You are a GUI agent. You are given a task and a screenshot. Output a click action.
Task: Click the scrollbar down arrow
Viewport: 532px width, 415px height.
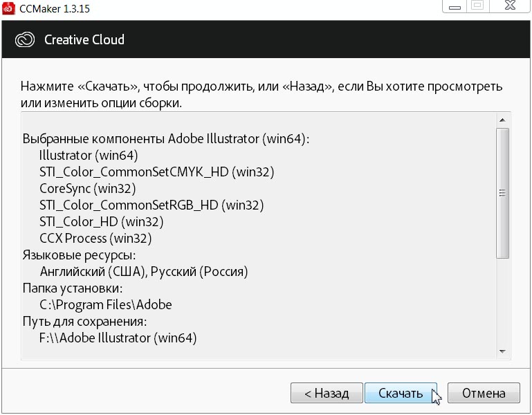click(503, 351)
